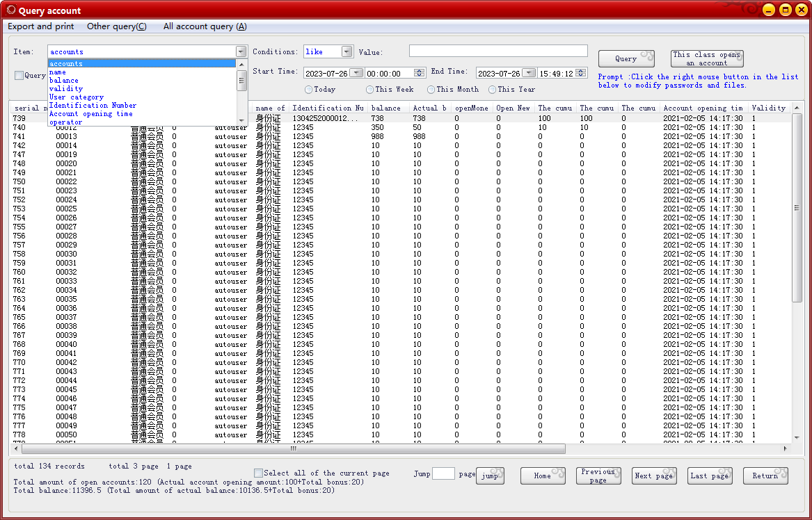This screenshot has height=520, width=812.
Task: Select the row with account 00012
Action: click(400, 127)
